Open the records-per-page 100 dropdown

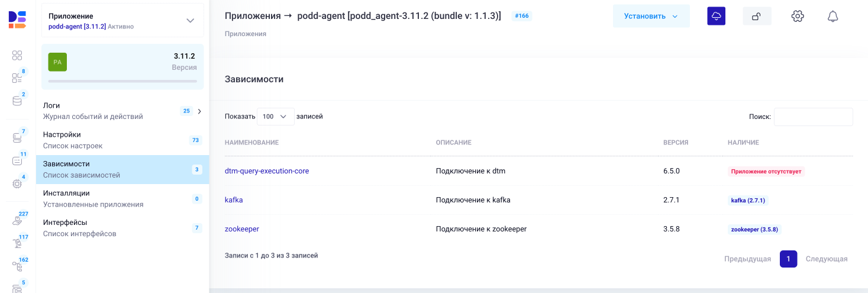[x=275, y=117]
